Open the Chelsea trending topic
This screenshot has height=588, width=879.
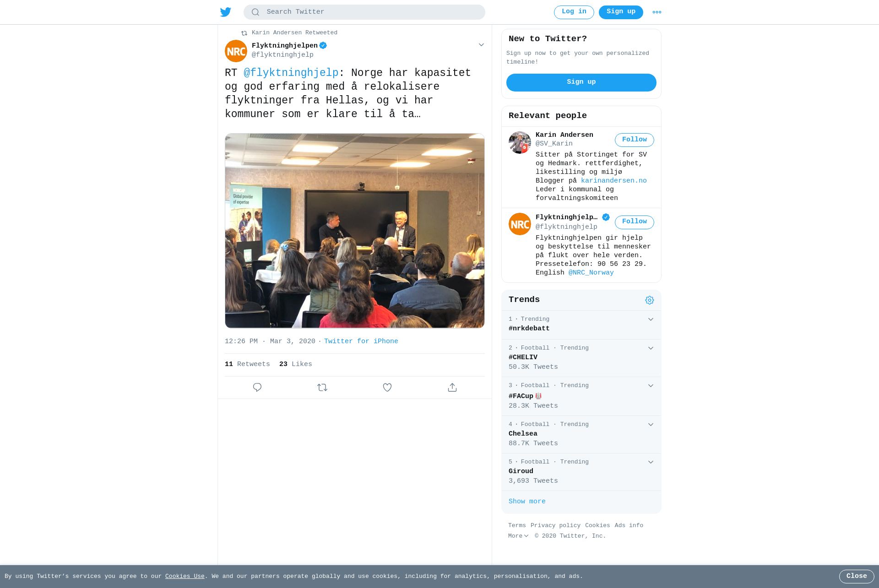point(581,434)
